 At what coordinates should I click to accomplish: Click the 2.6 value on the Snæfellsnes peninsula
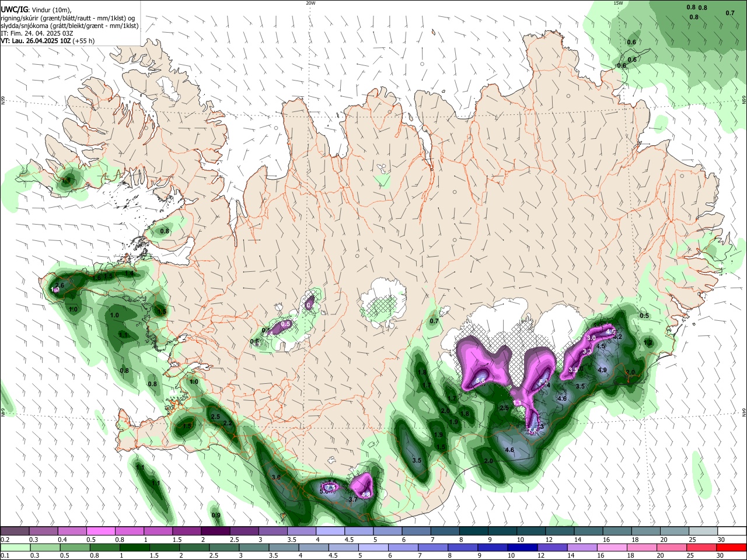coord(59,285)
